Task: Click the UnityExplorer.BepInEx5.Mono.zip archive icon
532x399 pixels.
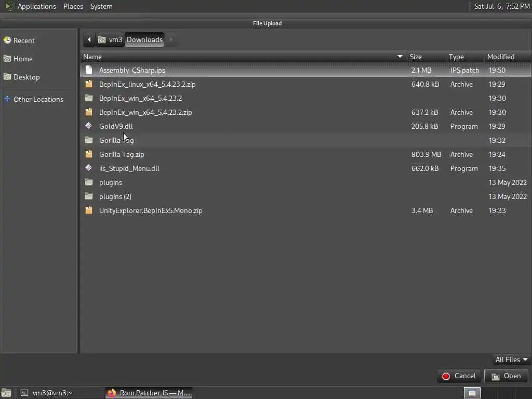Action: click(89, 210)
